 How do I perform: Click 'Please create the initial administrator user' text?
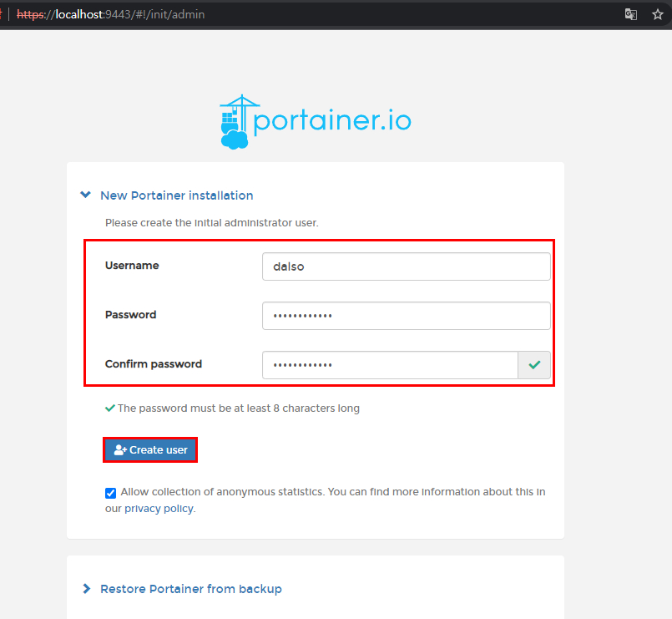(212, 223)
